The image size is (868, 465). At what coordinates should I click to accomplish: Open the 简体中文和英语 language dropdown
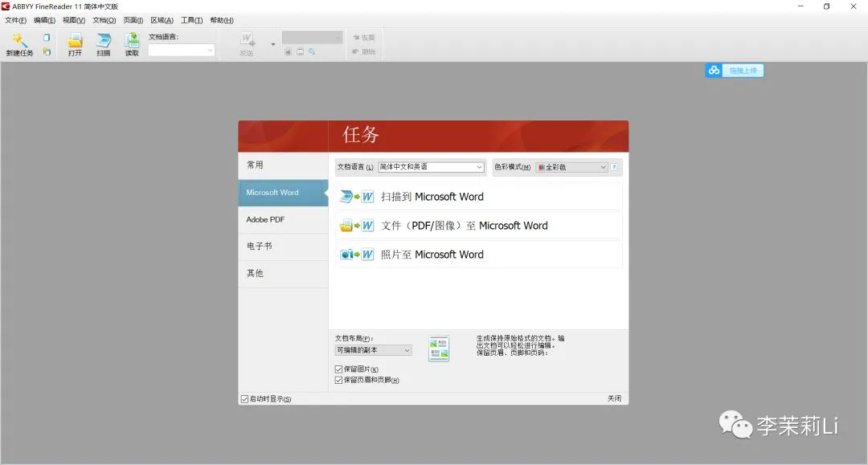(432, 167)
